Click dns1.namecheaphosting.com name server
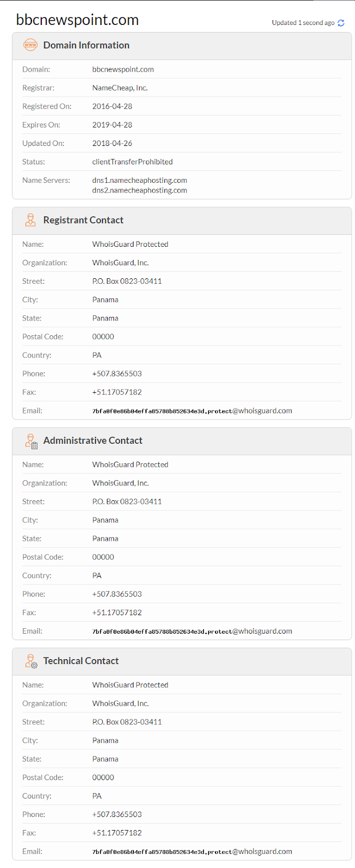 (140, 180)
